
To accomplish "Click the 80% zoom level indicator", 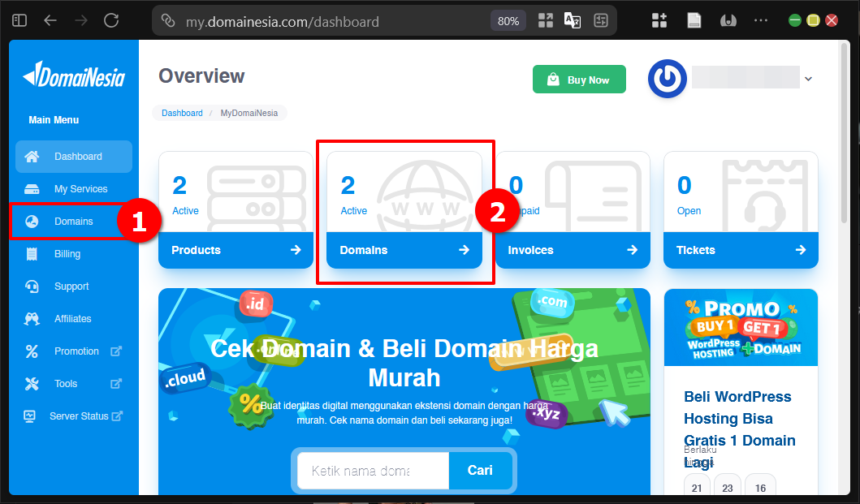I will [x=508, y=21].
